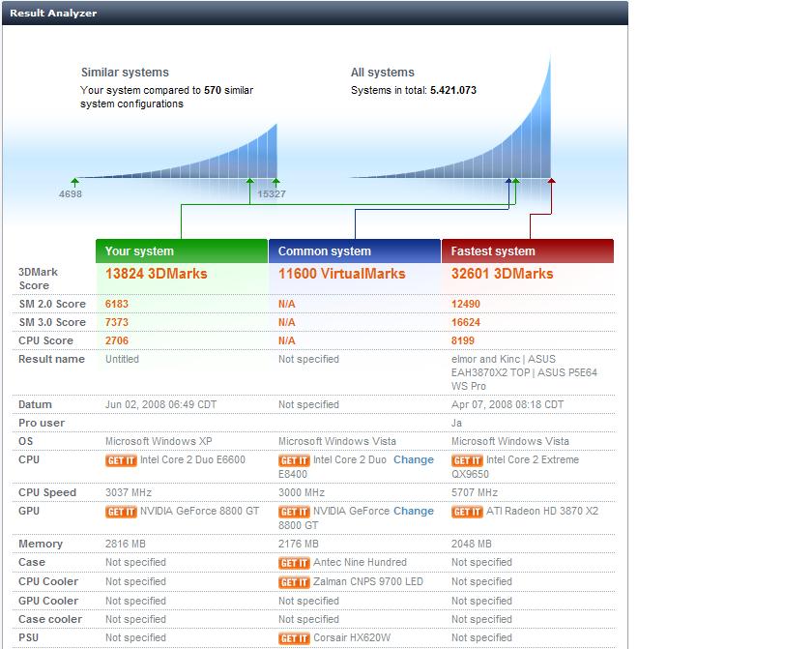Click the Result Analyzer title bar
812x649 pixels.
point(315,13)
